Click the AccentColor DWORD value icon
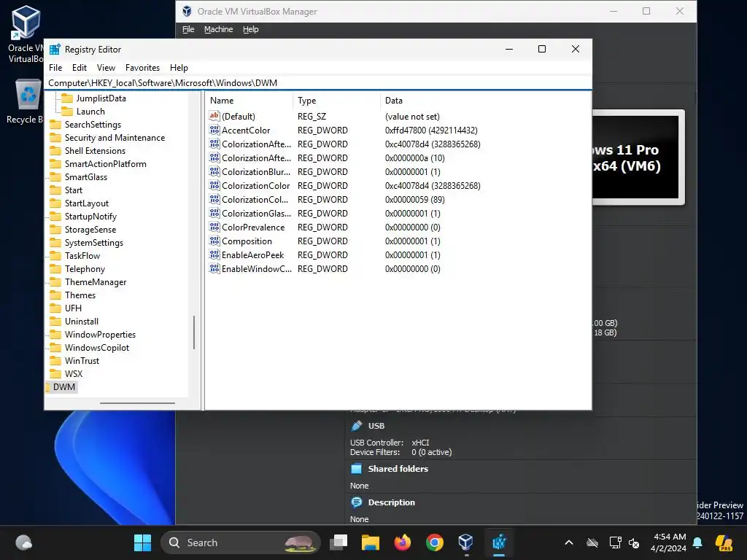Viewport: 747px width, 560px height. coord(214,130)
